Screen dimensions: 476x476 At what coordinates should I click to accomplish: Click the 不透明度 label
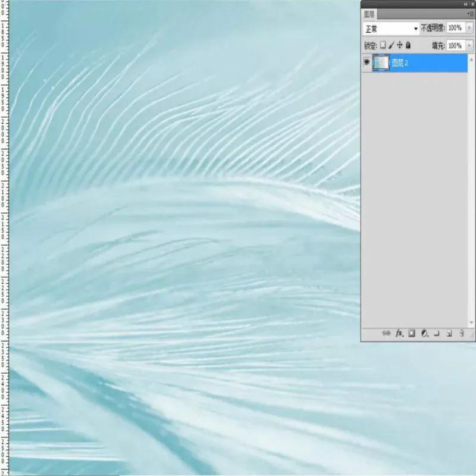433,28
